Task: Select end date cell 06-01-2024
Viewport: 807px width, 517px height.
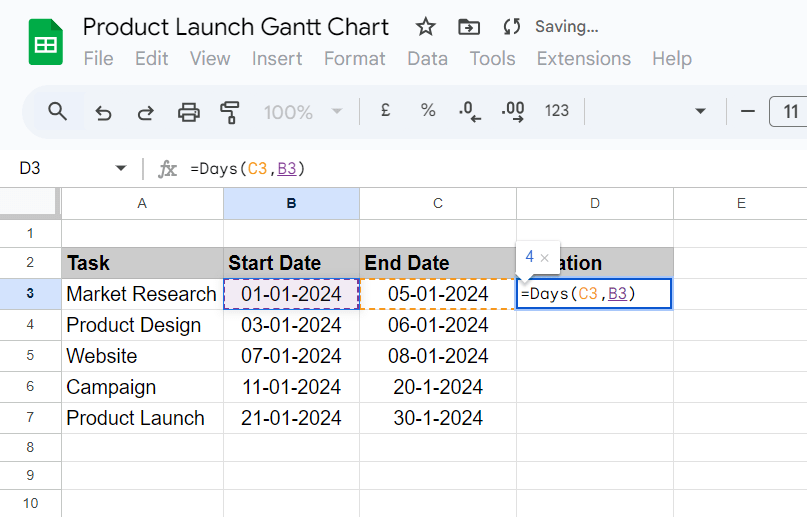Action: (x=438, y=325)
